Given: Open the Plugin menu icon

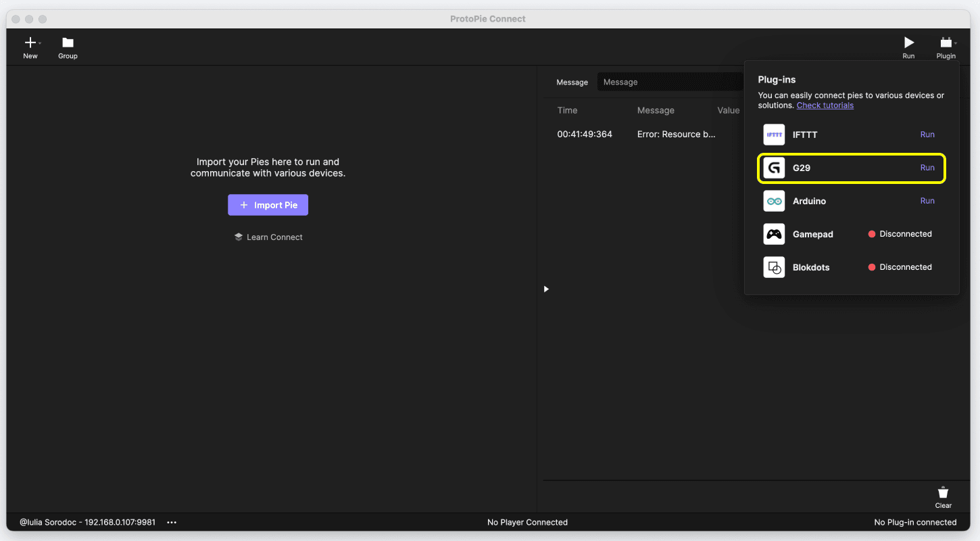Looking at the screenshot, I should tap(946, 43).
